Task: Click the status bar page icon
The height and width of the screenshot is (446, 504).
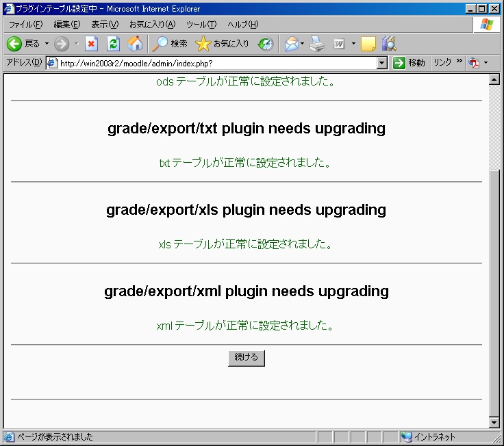Action: [9, 437]
